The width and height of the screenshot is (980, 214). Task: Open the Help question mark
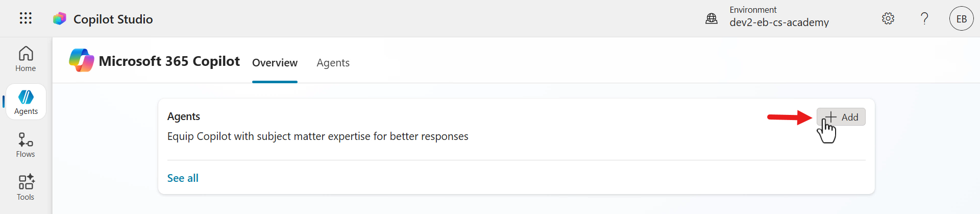pyautogui.click(x=924, y=19)
